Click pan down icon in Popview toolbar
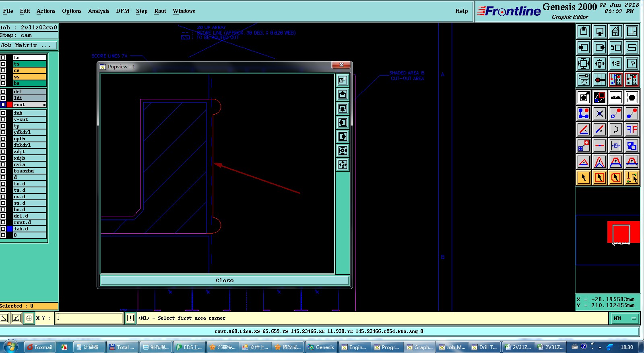The width and height of the screenshot is (644, 353). click(x=343, y=109)
